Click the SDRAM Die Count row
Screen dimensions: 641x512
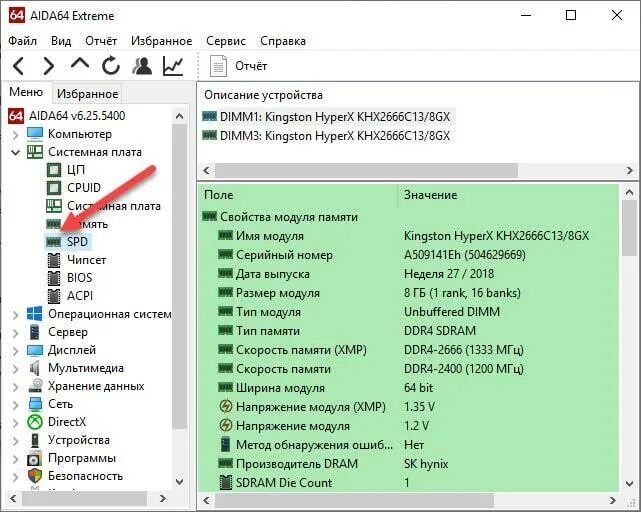[408, 483]
